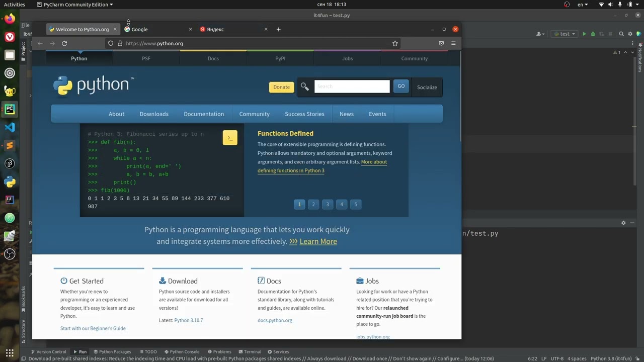Screen dimensions: 644x362
Task: Open the Activities overview
Action: [x=14, y=5]
